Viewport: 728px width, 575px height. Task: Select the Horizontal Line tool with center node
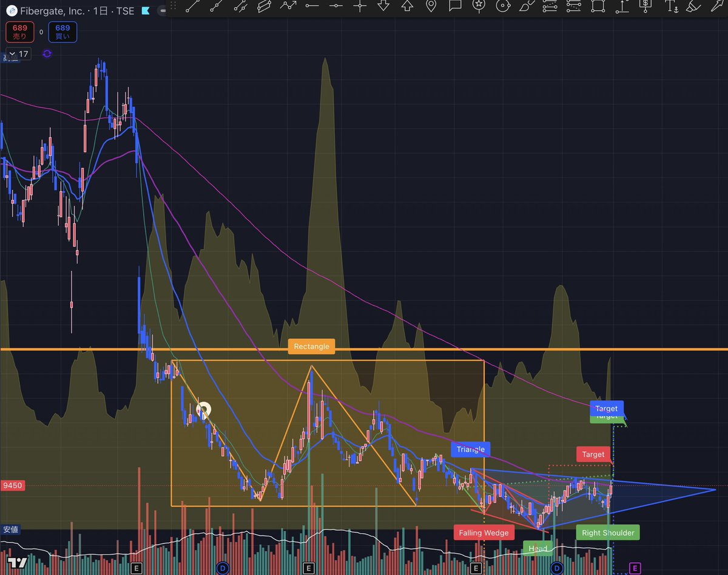(x=335, y=6)
